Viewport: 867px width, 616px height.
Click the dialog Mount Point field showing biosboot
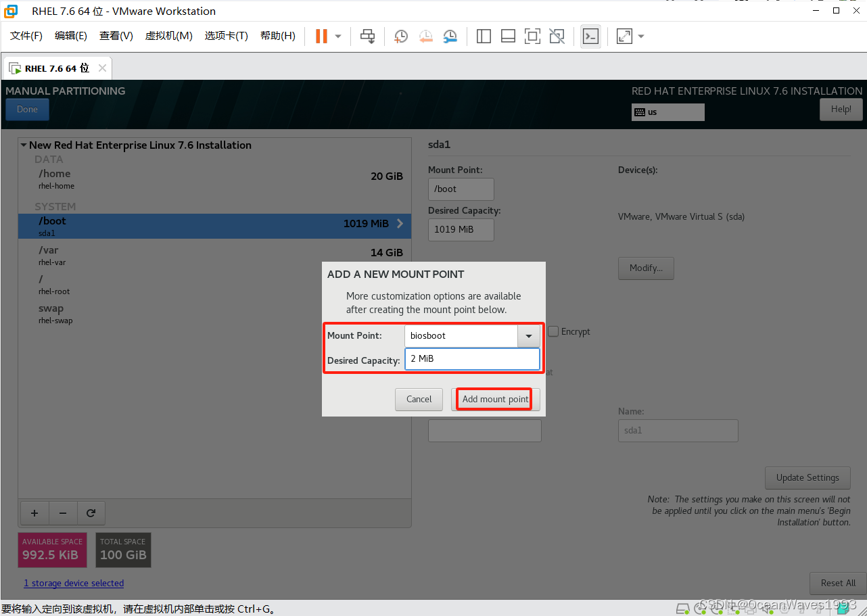click(461, 335)
